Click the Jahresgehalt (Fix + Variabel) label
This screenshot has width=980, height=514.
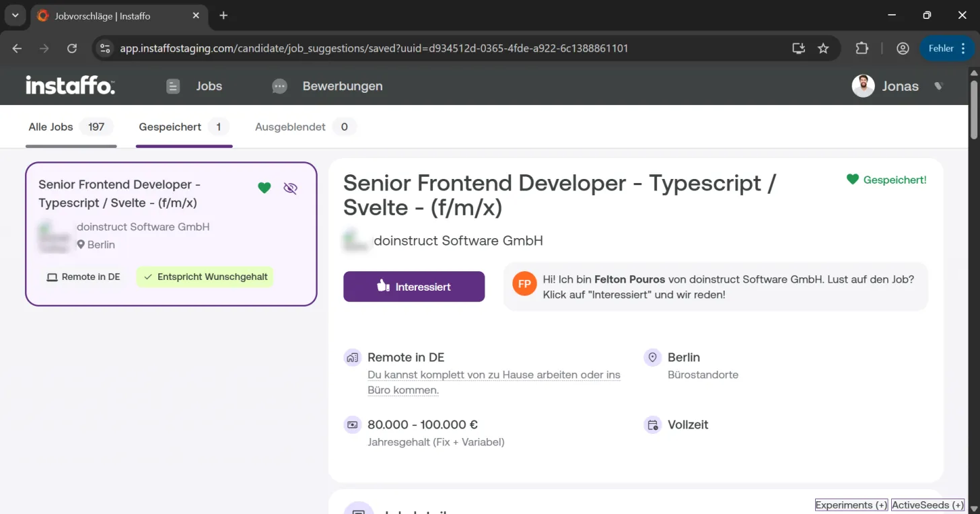[436, 442]
